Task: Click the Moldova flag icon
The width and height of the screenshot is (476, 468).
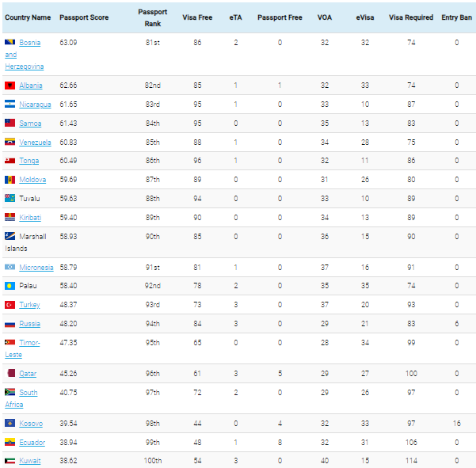Action: coord(10,180)
